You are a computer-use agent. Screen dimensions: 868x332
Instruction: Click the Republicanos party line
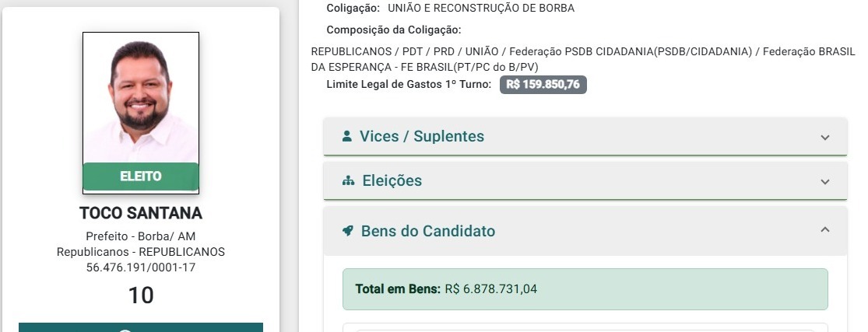pos(141,252)
